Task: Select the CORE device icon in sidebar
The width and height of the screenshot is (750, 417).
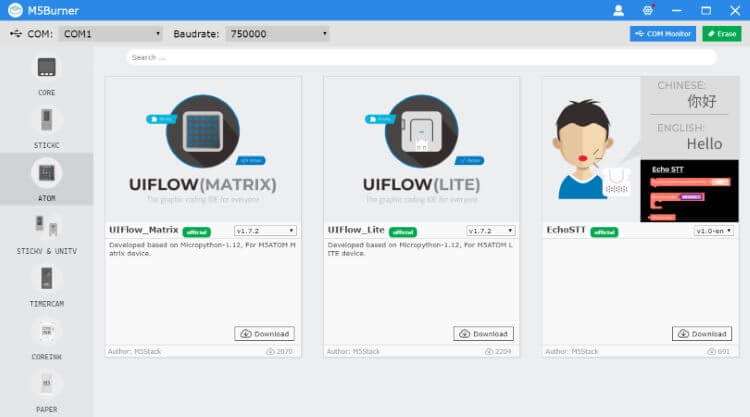Action: coord(46,69)
